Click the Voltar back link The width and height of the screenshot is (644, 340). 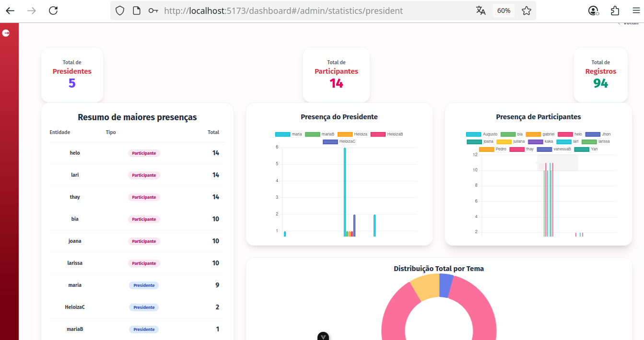(630, 23)
